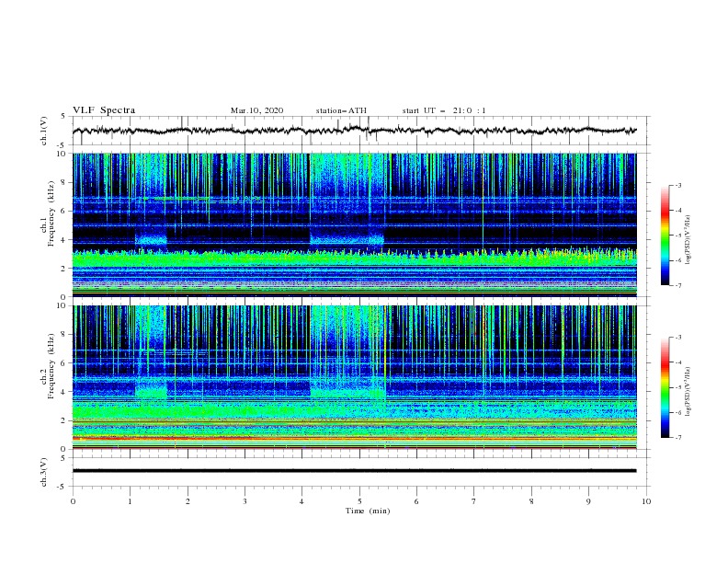Click the ch.2 spectrogram color bar
This screenshot has width=728, height=563.
coord(665,387)
